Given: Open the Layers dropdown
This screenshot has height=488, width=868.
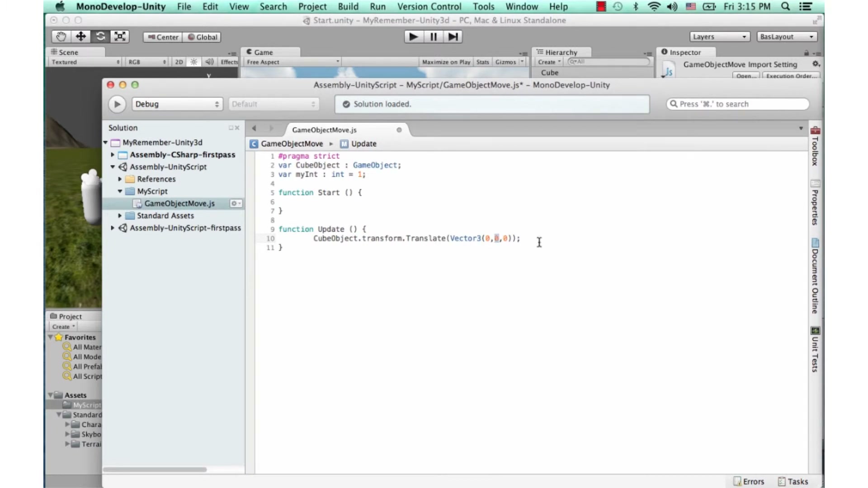Looking at the screenshot, I should coord(720,37).
